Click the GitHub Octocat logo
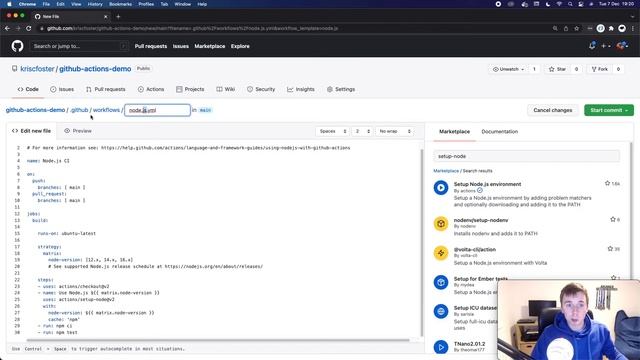The image size is (640, 360). pyautogui.click(x=18, y=46)
